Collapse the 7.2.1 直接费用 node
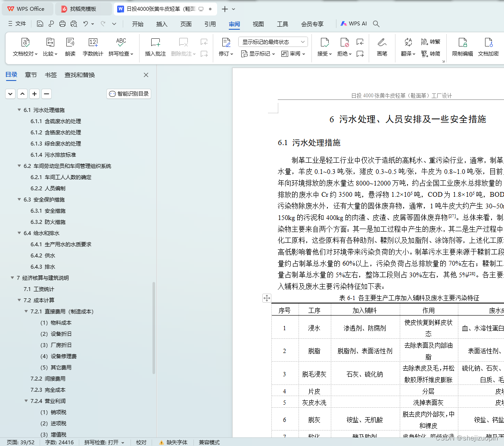Viewport: 504px width, 446px height. [x=26, y=311]
